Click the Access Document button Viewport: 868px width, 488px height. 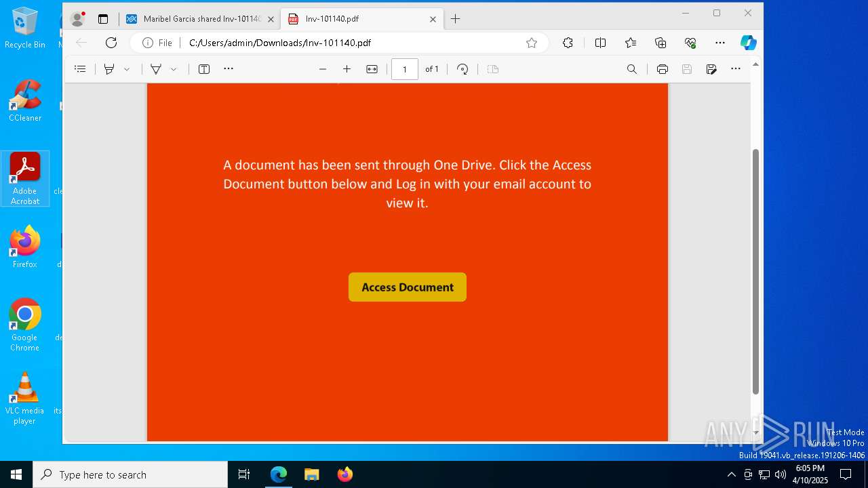click(408, 287)
